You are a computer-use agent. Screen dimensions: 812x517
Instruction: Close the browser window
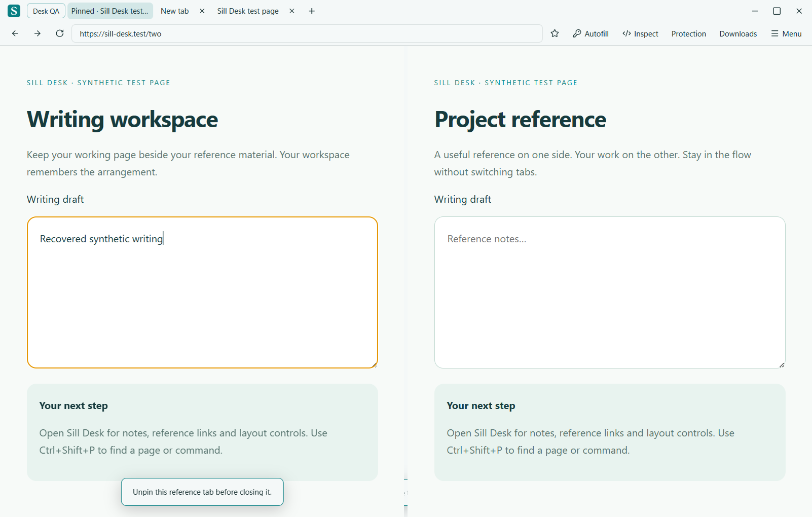[x=799, y=11]
